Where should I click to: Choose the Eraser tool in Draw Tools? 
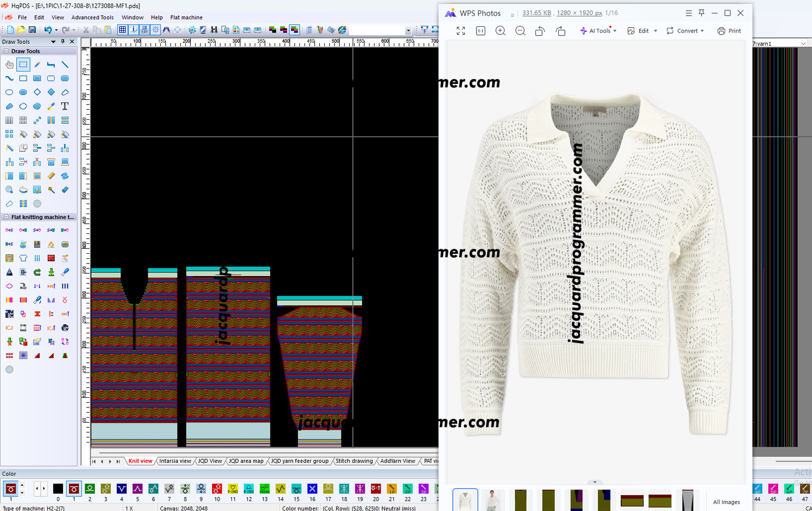65,190
